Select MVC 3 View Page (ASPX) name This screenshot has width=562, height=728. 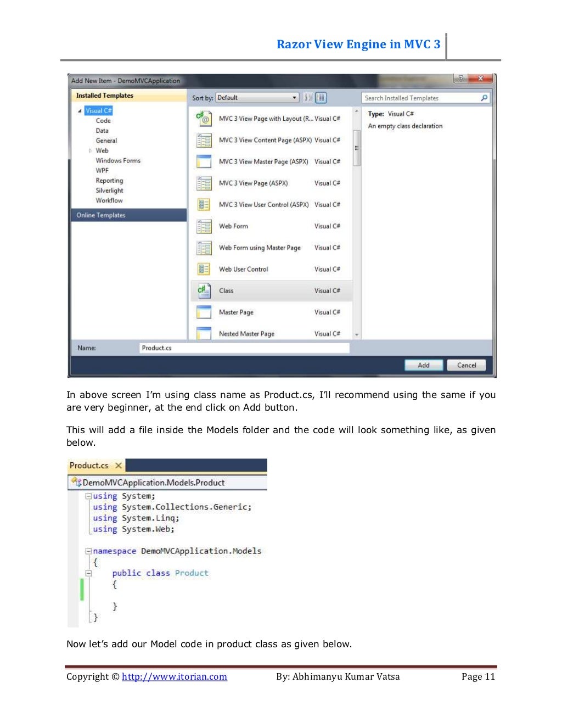(x=253, y=183)
